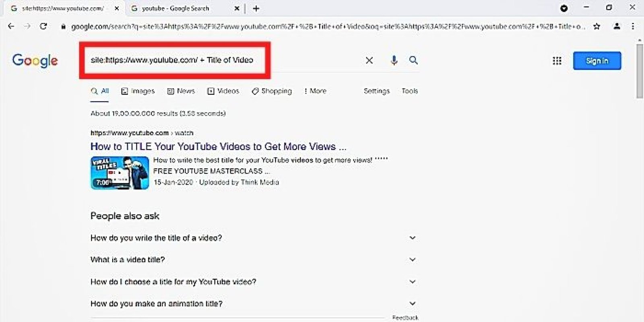The image size is (644, 322).
Task: Click the blue Sign in button
Action: [597, 61]
